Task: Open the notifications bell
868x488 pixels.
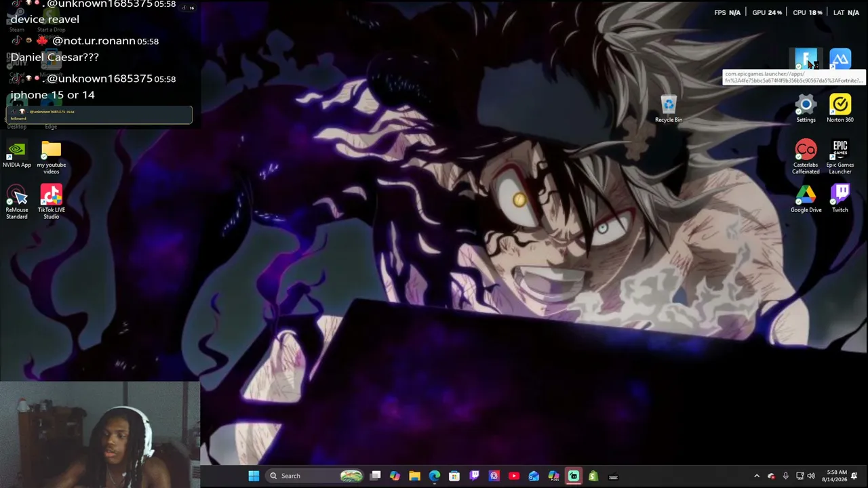Action: (854, 476)
